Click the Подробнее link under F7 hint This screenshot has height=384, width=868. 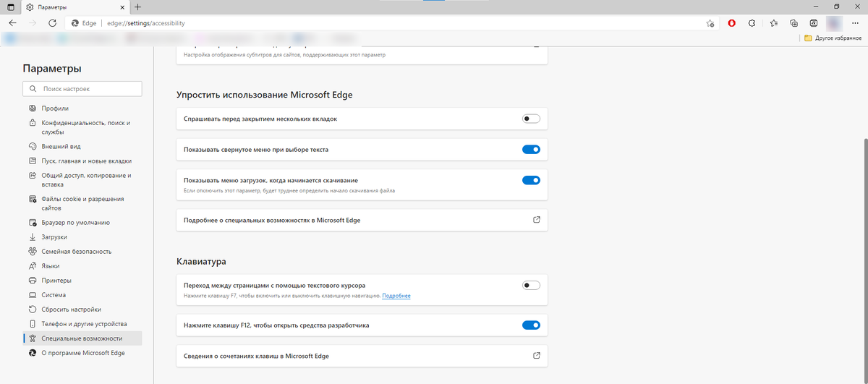[x=396, y=296]
